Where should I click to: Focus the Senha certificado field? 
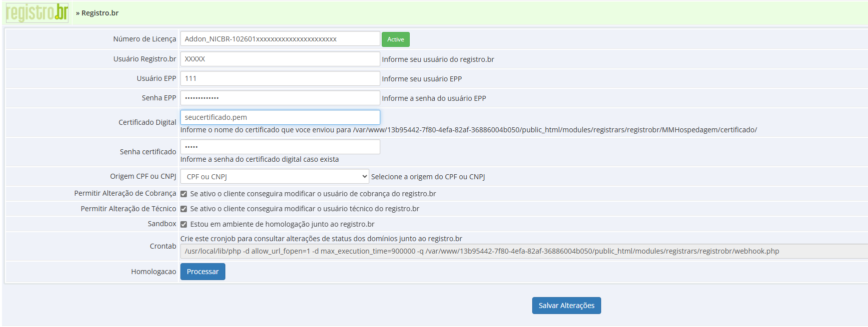pyautogui.click(x=280, y=147)
